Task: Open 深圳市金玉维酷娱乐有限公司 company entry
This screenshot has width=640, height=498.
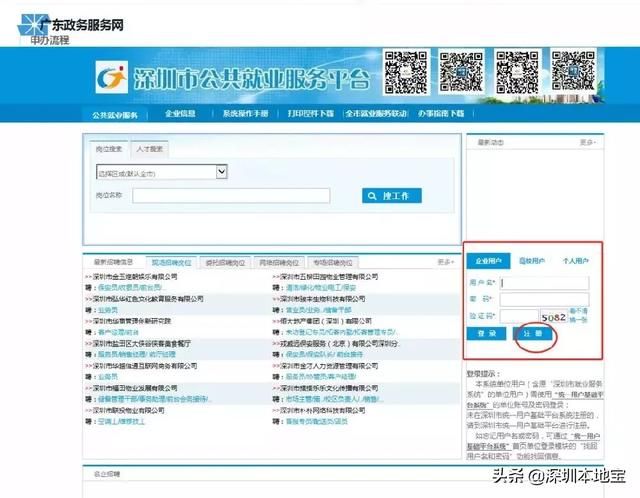Action: pos(135,277)
